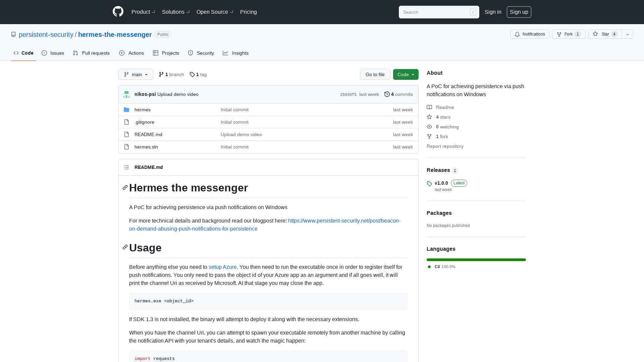The image size is (644, 362).
Task: Expand the Product menu
Action: tap(143, 12)
